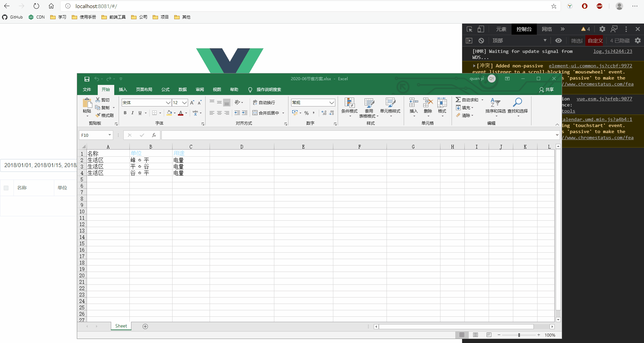Switch to the 公式 Formulas tab
The image size is (644, 343).
(x=165, y=89)
